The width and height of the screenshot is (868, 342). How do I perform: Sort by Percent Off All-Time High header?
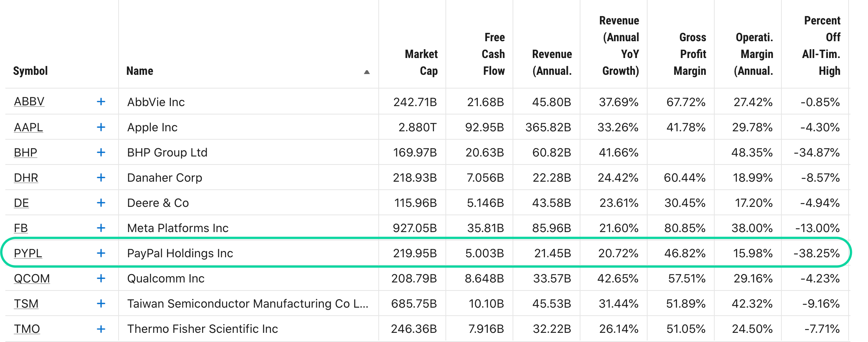coord(821,45)
